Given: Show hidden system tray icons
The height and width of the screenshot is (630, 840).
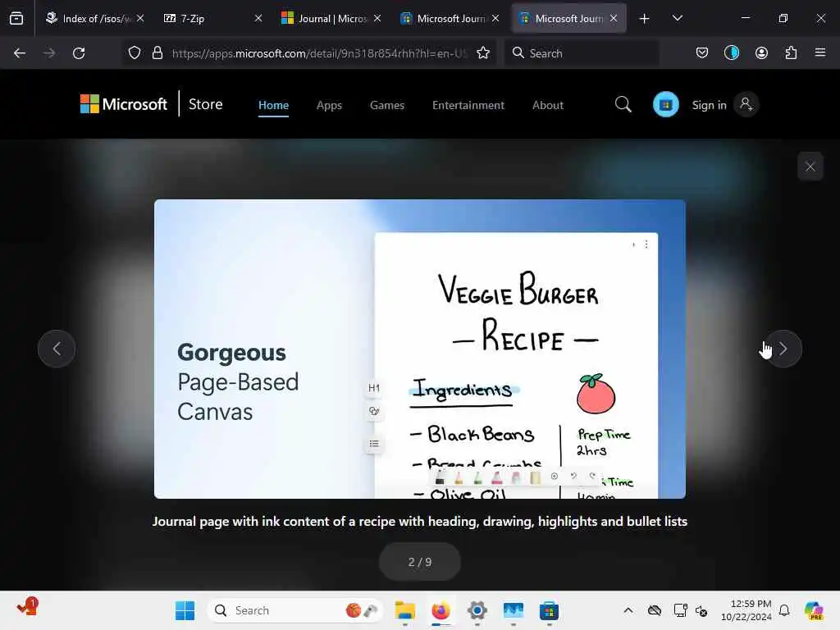Looking at the screenshot, I should [628, 610].
